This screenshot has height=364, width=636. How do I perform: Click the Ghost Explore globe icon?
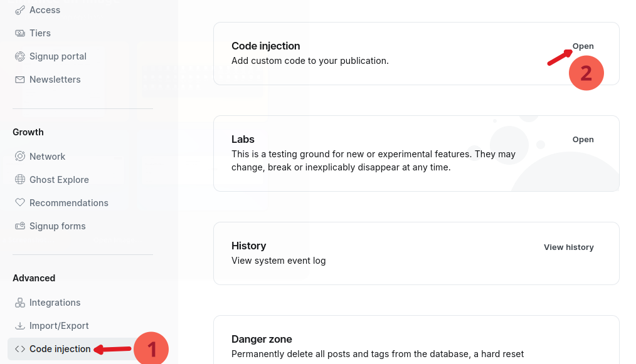click(20, 180)
